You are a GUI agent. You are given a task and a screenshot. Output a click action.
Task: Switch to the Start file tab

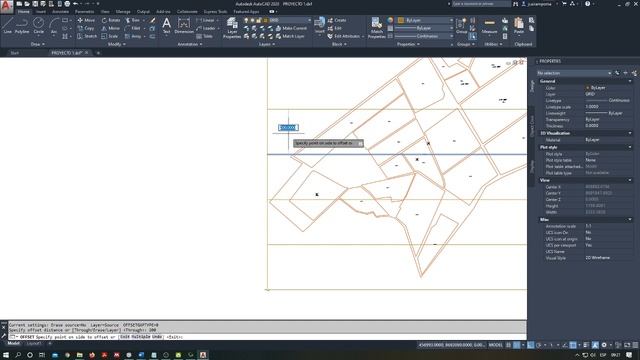(15, 53)
